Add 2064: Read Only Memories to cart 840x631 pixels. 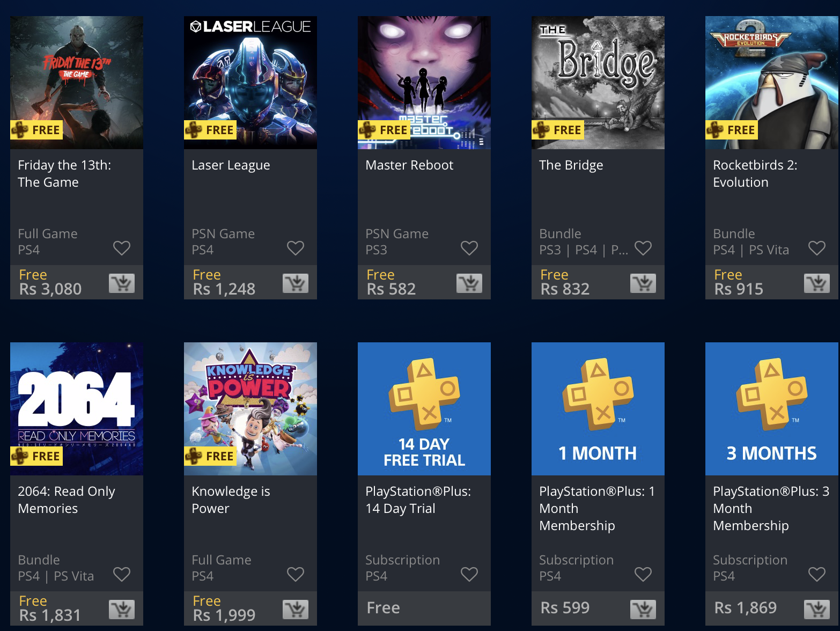click(x=122, y=609)
